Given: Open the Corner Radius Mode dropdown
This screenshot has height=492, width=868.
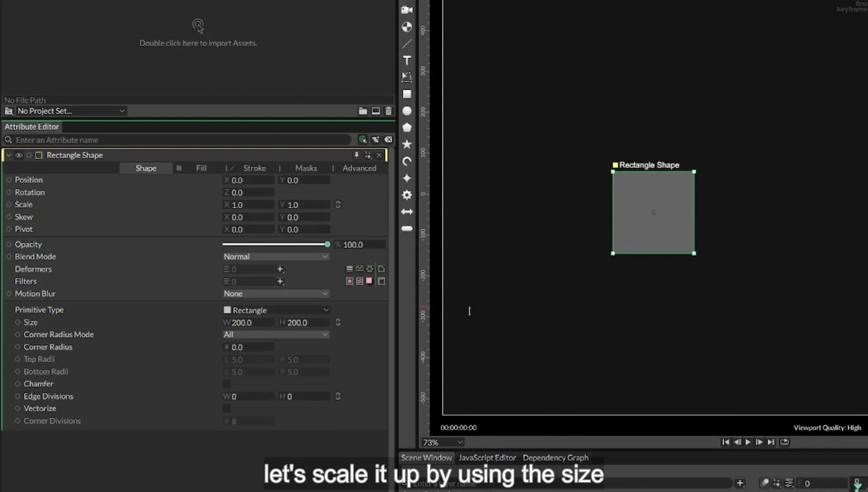Looking at the screenshot, I should [276, 335].
